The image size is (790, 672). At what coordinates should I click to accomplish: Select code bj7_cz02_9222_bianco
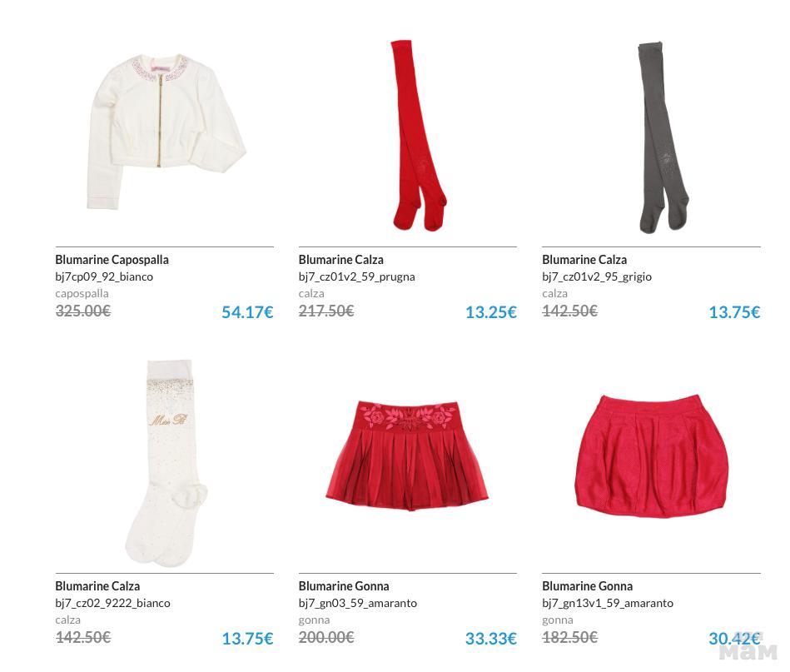112,604
